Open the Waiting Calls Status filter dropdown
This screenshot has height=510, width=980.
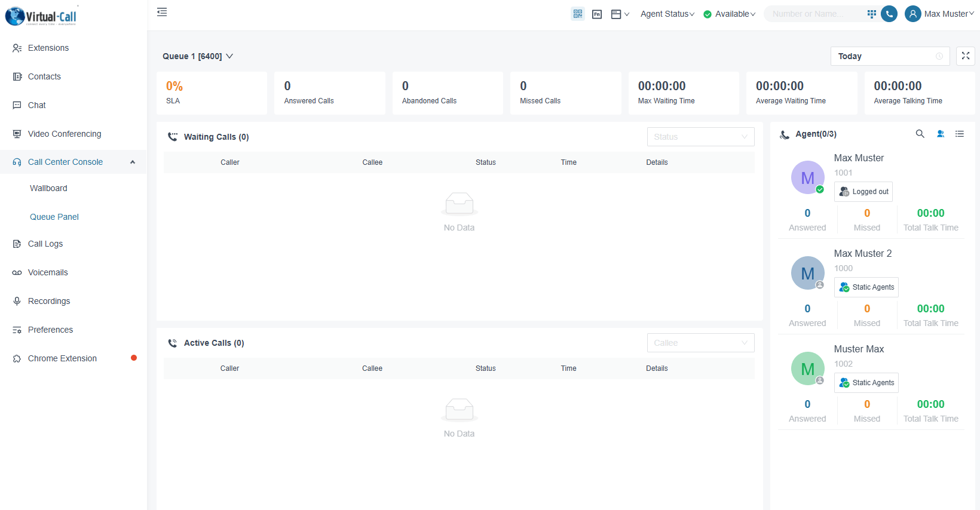tap(700, 137)
